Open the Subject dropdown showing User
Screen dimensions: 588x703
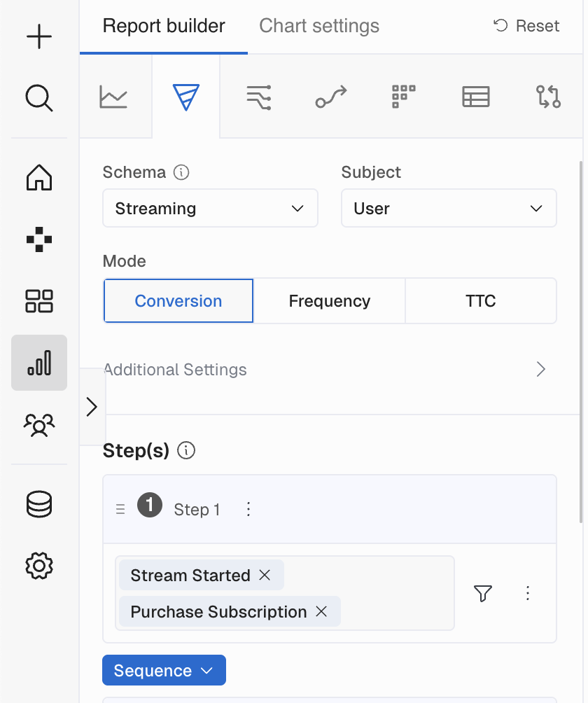pos(449,208)
